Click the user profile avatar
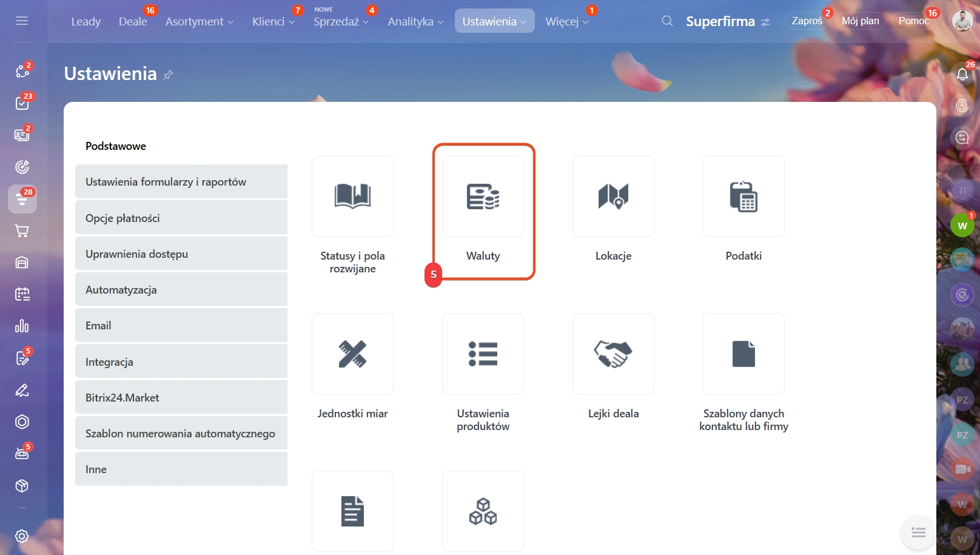 962,21
